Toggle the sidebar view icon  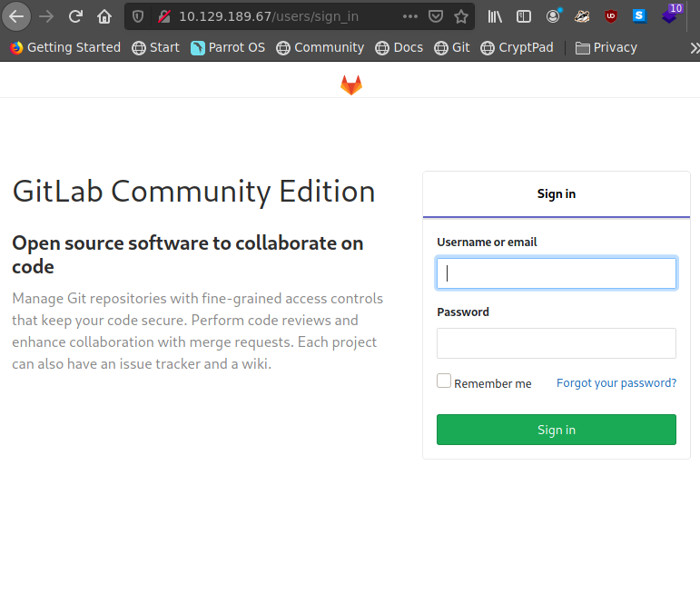524,16
